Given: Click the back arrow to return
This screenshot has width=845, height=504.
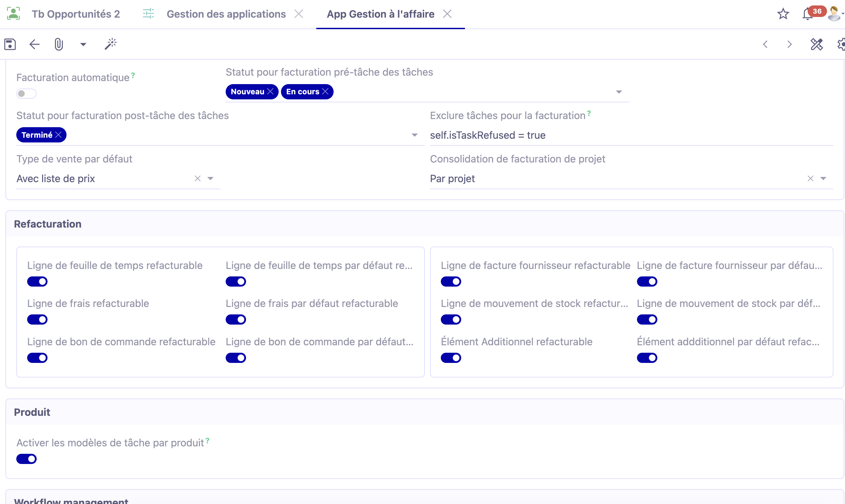Looking at the screenshot, I should (x=34, y=44).
